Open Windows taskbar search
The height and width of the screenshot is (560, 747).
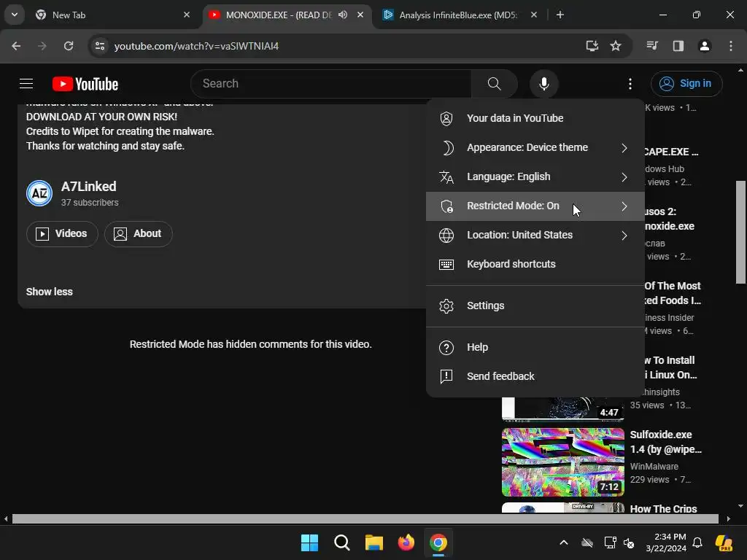coord(342,542)
